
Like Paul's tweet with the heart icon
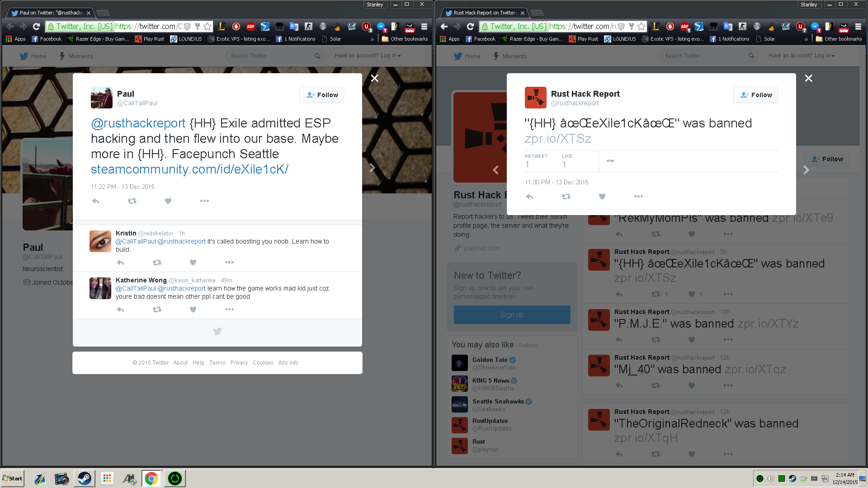168,201
